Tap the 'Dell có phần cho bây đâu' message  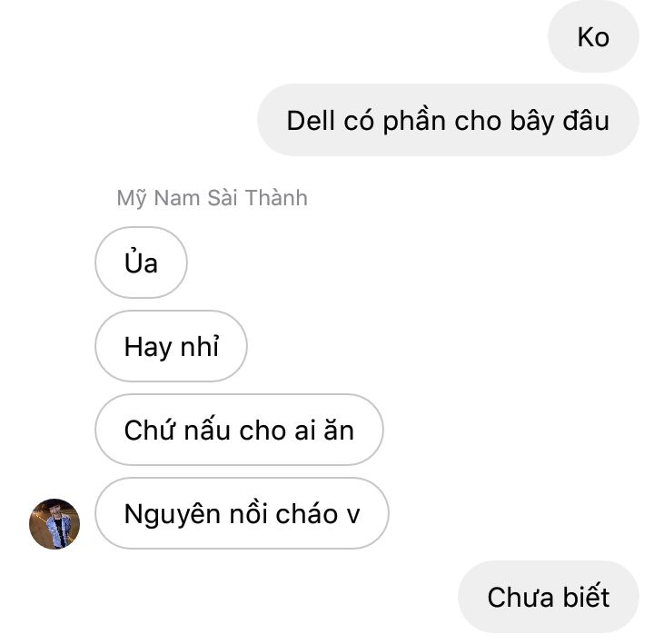[x=448, y=120]
